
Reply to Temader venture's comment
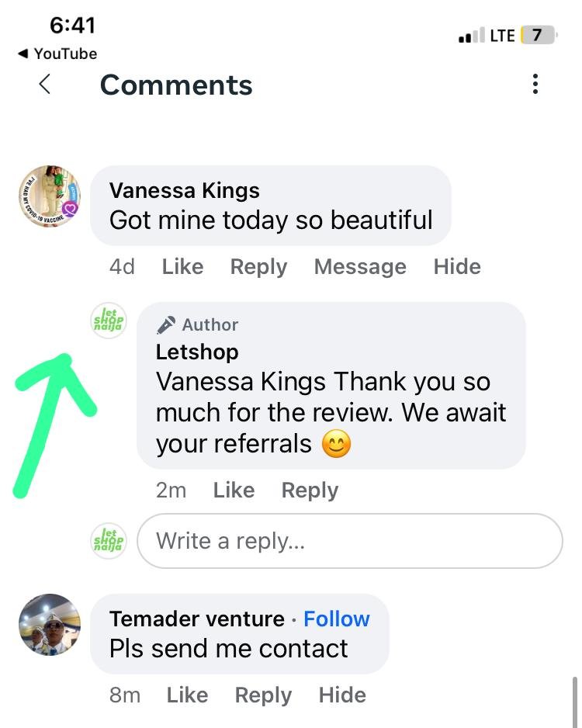(x=263, y=695)
